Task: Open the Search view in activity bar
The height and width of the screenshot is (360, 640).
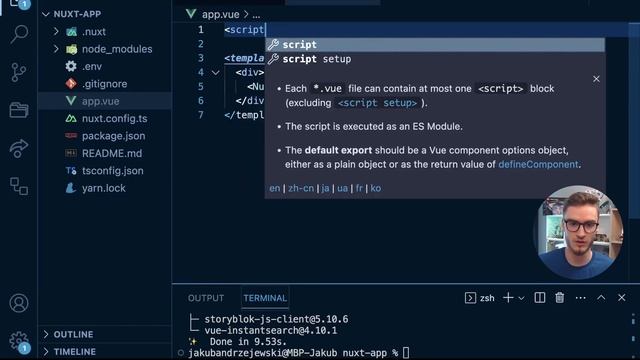Action: pyautogui.click(x=19, y=34)
